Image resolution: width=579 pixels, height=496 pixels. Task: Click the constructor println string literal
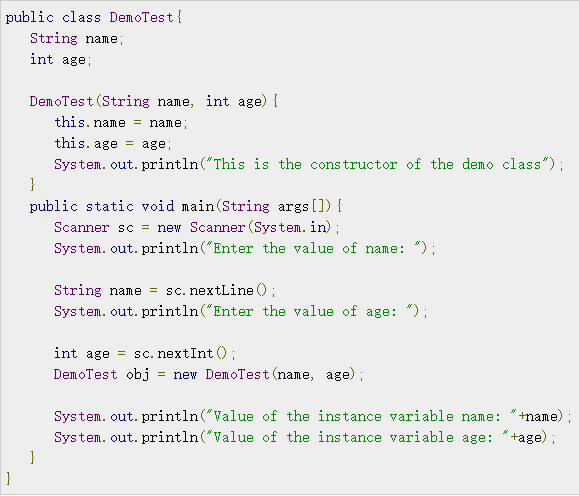(x=378, y=164)
